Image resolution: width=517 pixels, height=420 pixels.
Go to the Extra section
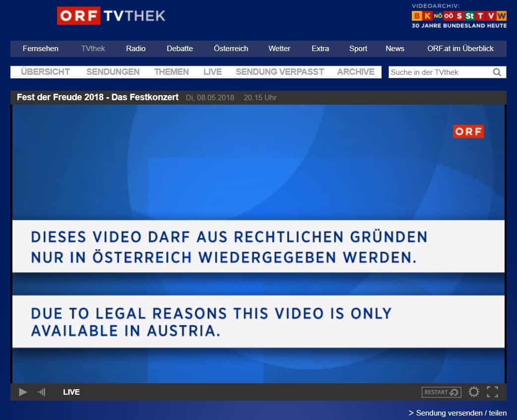click(x=320, y=49)
